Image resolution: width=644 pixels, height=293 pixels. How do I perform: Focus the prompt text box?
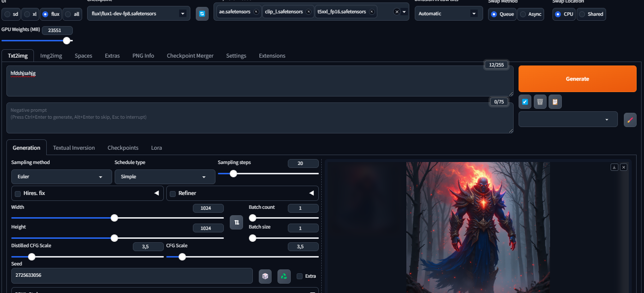coord(260,81)
